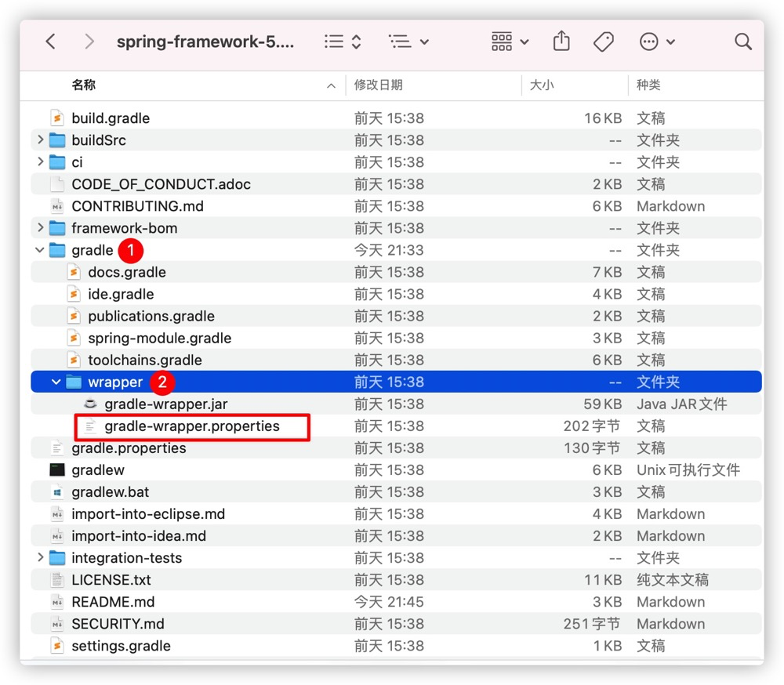Expand the integration-tests folder
Screen dimensions: 784x685
[x=41, y=557]
